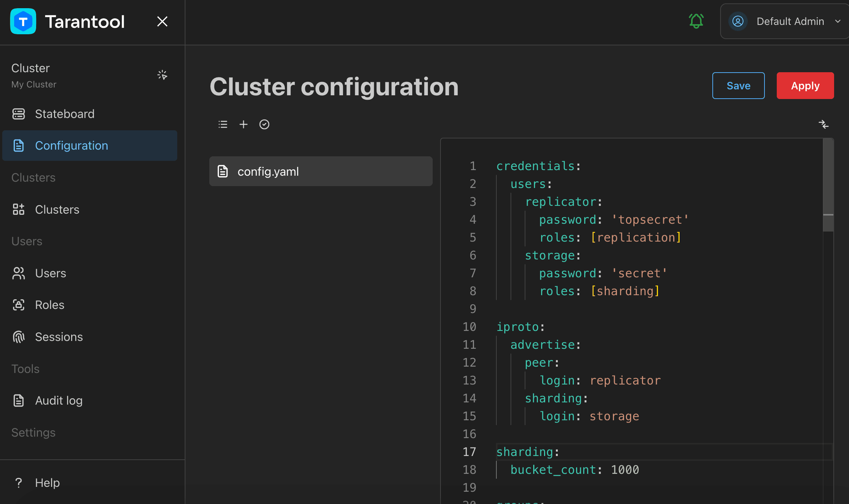The image size is (849, 504).
Task: Click the 'users:' key on line 2
Action: 531,184
